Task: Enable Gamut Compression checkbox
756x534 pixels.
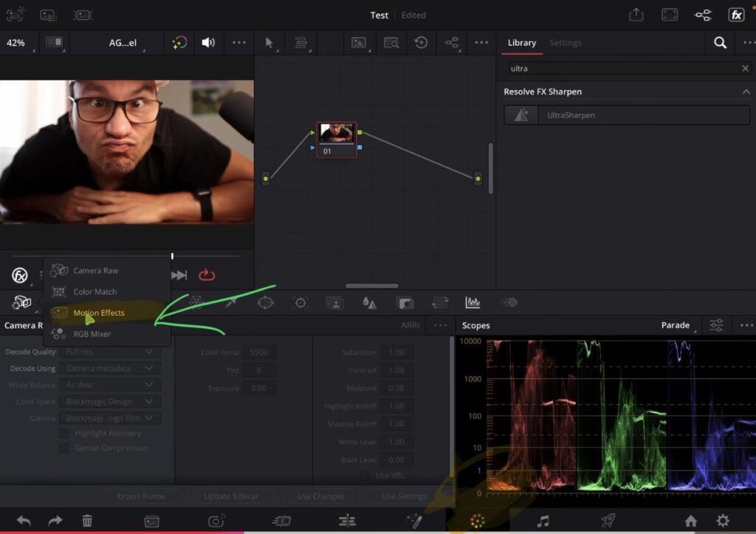Action: coord(63,448)
